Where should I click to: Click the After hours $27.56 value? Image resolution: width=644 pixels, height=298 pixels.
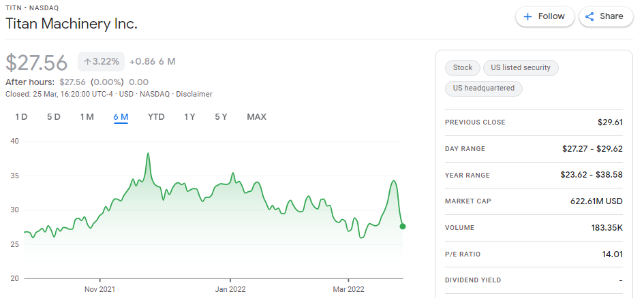point(72,82)
